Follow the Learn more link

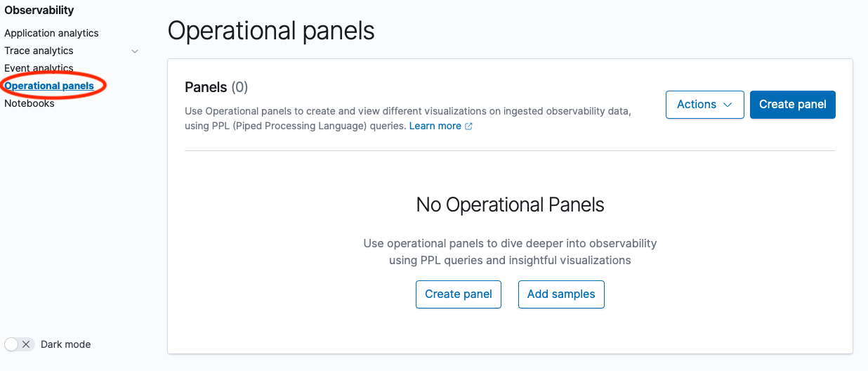435,126
